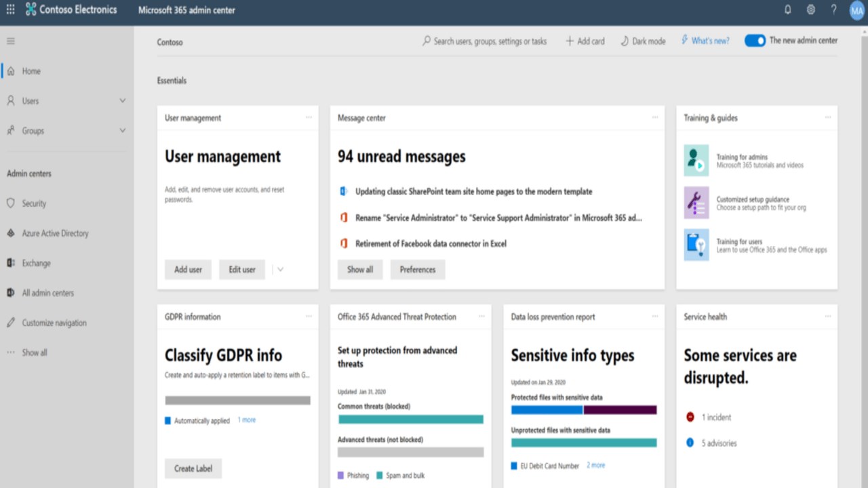This screenshot has width=868, height=488.
Task: Open Service health card more options
Action: 828,317
